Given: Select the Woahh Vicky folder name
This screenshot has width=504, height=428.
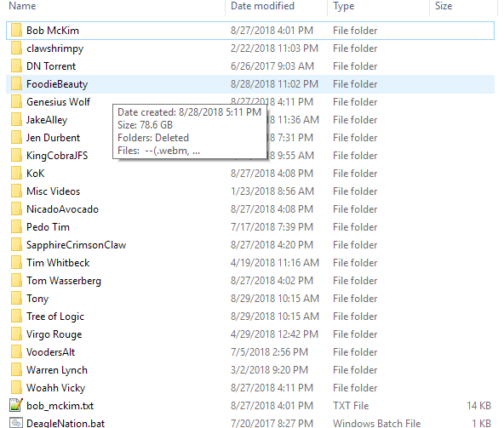Looking at the screenshot, I should click(x=56, y=388).
